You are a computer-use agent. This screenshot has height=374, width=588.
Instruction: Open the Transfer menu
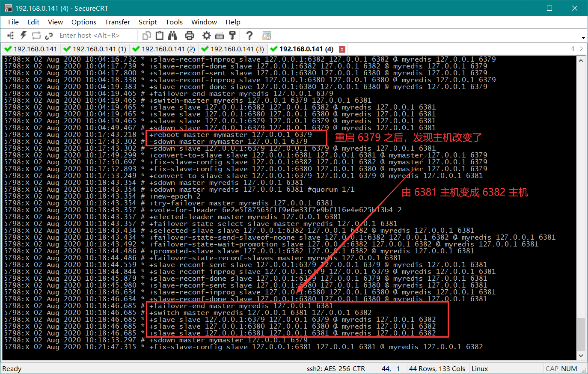point(117,22)
